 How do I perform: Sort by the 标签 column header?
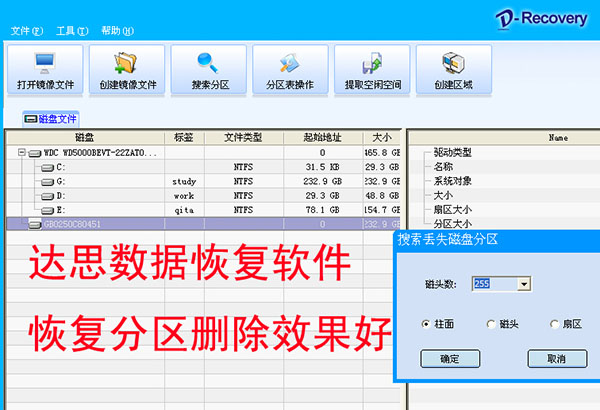coord(184,137)
